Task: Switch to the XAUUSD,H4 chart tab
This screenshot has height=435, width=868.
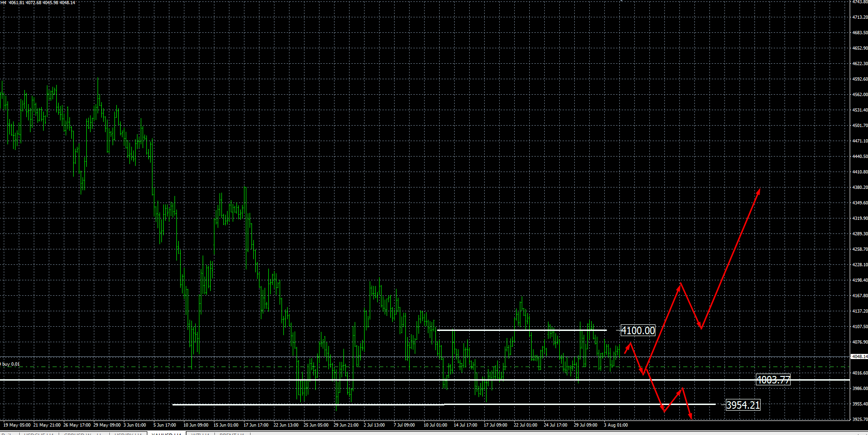Action: pyautogui.click(x=166, y=434)
